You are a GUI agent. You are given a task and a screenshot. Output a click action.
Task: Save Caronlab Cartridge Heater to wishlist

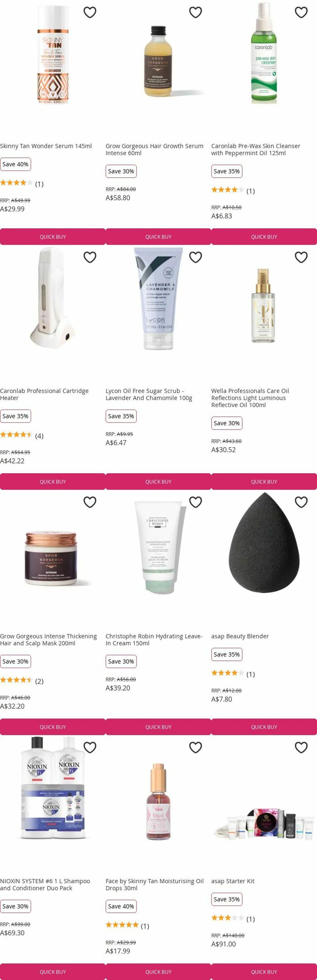90,257
